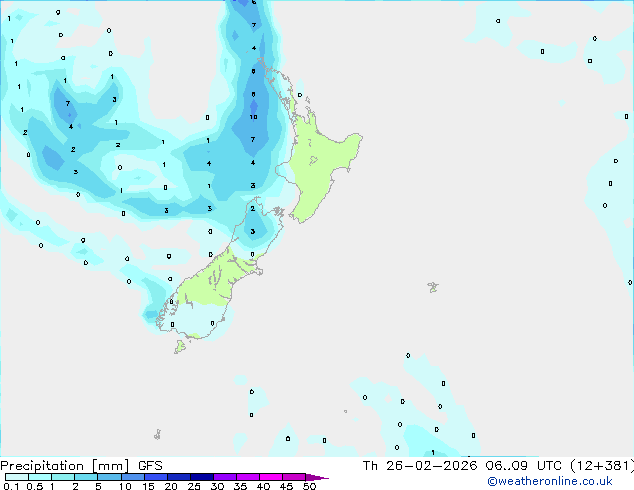Click the 2–5 mm legend swatch

(x=86, y=477)
